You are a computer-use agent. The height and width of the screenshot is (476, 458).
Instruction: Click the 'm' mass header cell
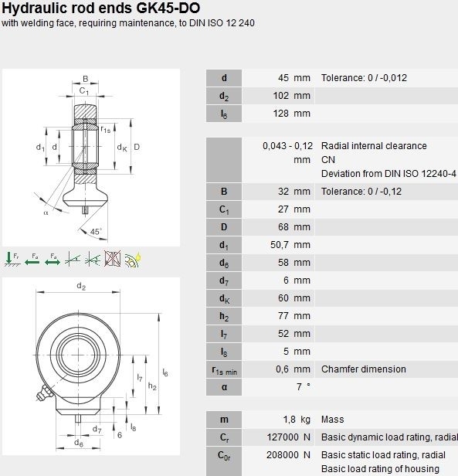[x=224, y=420]
